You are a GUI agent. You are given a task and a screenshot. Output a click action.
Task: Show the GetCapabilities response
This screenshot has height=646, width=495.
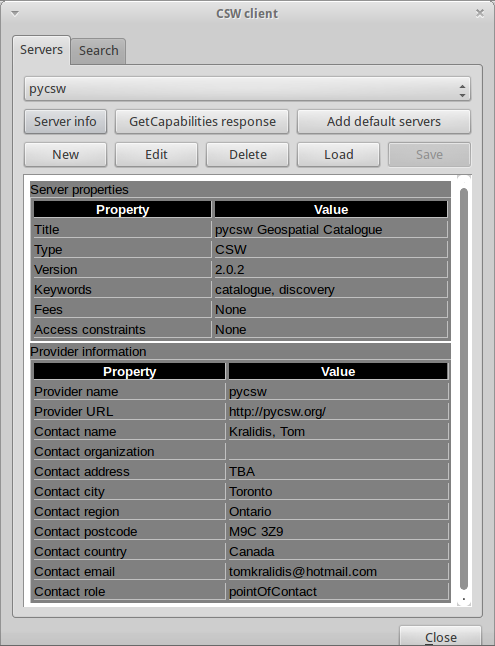(202, 122)
